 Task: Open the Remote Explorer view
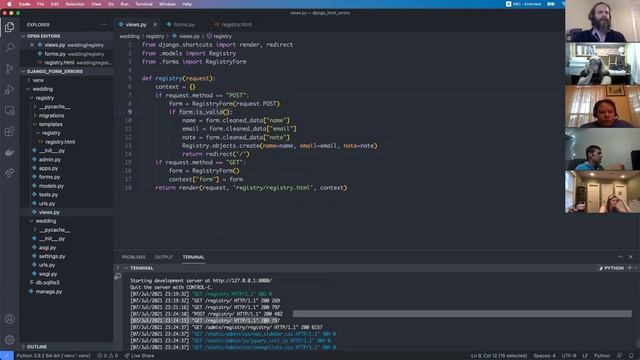click(9, 110)
